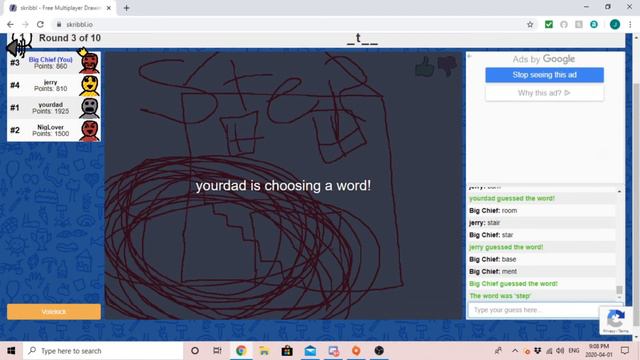Close the skribbl browser tab
The height and width of the screenshot is (360, 640).
[x=109, y=8]
